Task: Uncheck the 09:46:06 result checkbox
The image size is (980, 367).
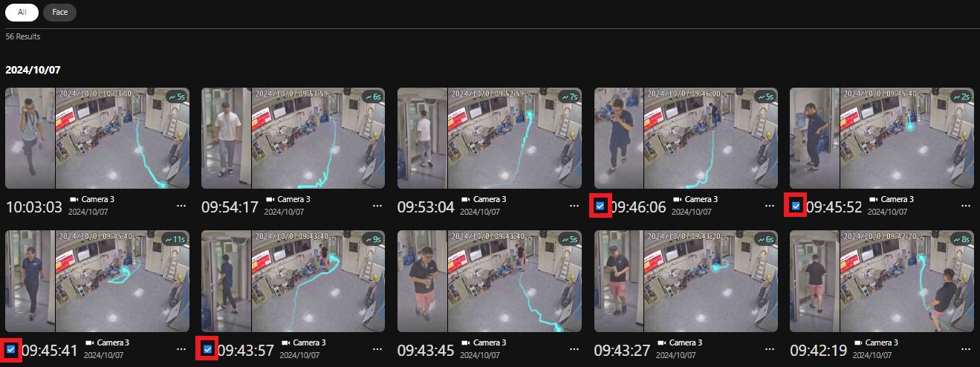Action: [x=600, y=205]
